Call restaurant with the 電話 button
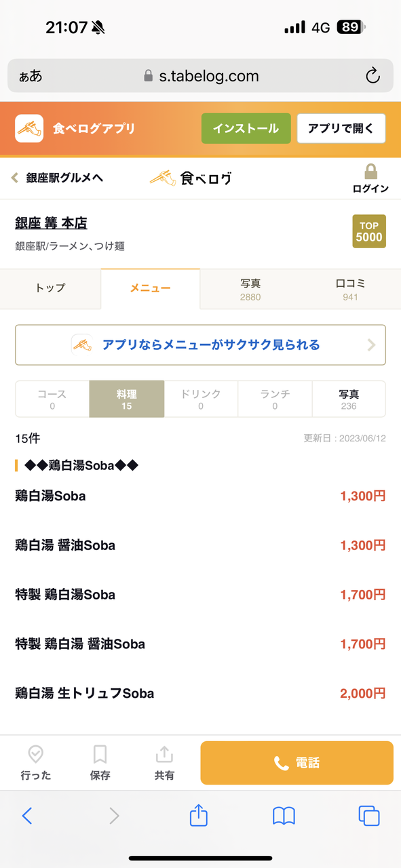The width and height of the screenshot is (401, 868). click(x=297, y=763)
